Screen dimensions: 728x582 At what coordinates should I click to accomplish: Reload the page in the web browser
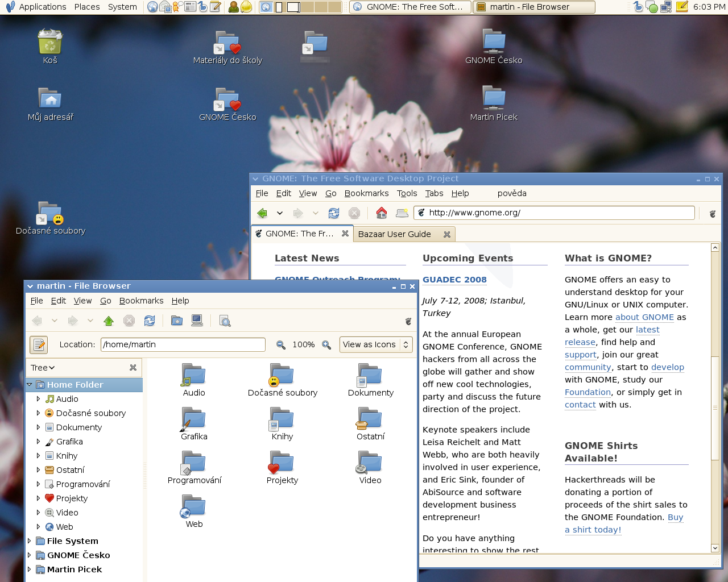click(334, 213)
